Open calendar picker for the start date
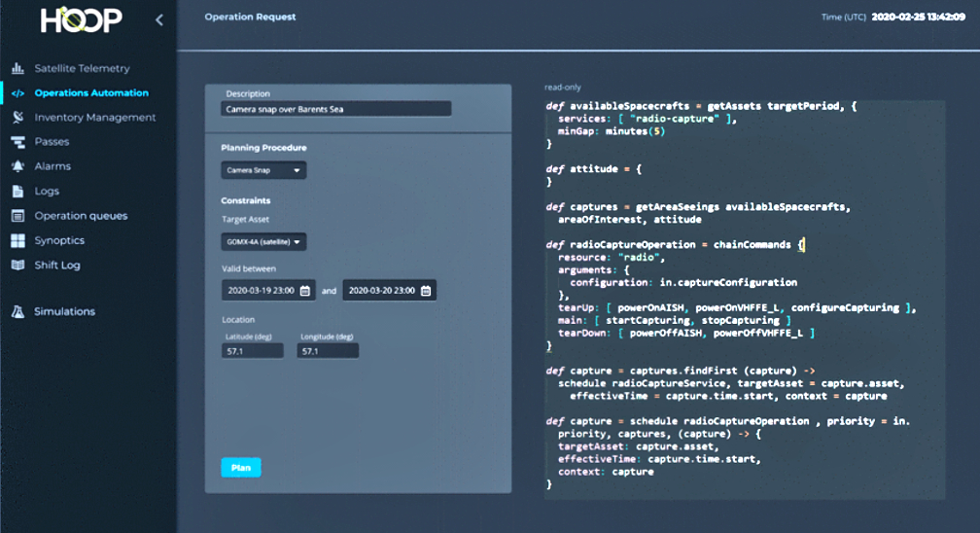980x533 pixels. [304, 291]
